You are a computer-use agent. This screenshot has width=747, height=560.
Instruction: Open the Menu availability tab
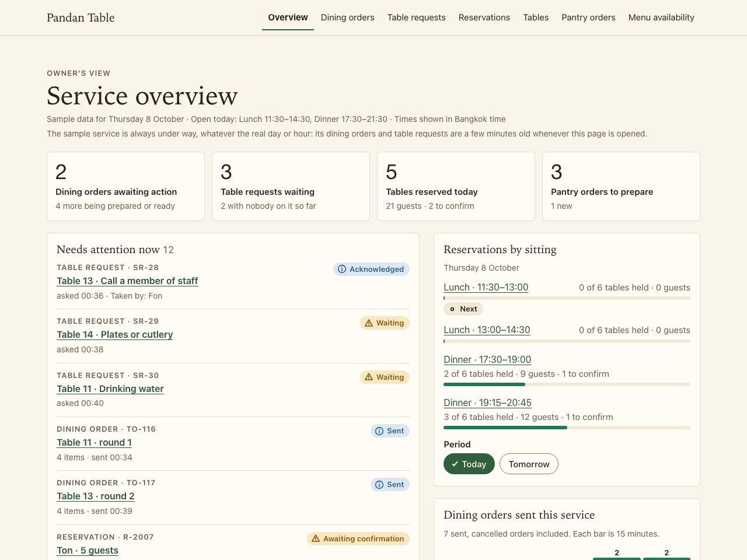(x=661, y=17)
